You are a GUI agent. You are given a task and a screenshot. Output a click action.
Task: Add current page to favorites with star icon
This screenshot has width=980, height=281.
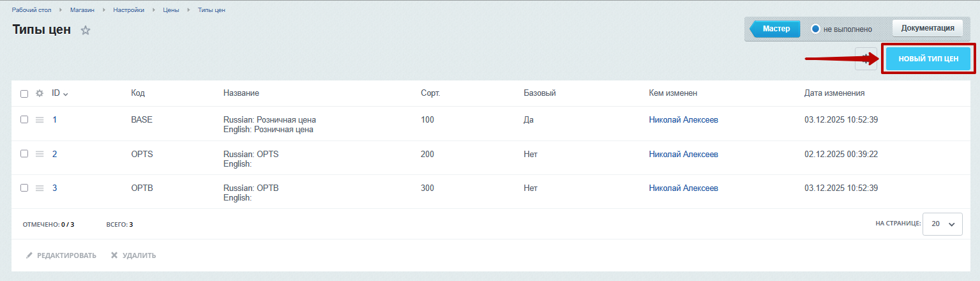pos(86,30)
